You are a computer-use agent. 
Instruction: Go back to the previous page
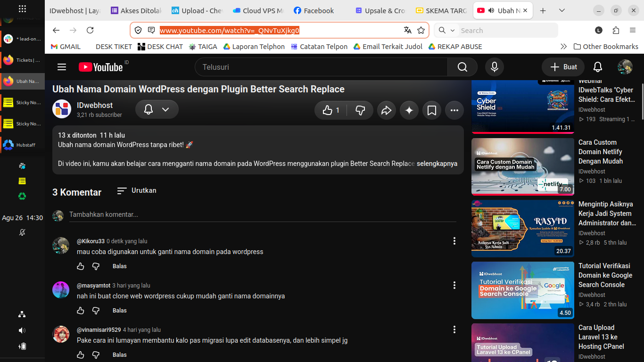pyautogui.click(x=56, y=30)
